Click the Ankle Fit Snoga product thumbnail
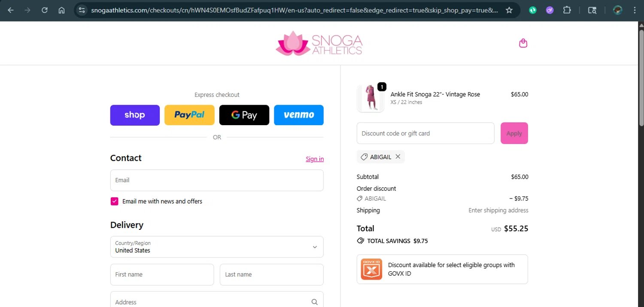This screenshot has height=307, width=644. point(371,99)
